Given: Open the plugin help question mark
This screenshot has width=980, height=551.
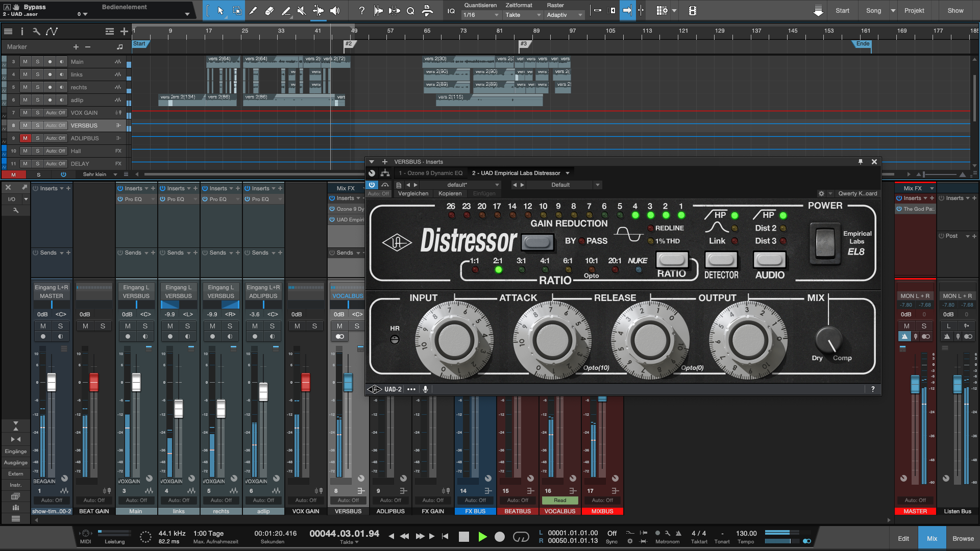Looking at the screenshot, I should pos(873,389).
